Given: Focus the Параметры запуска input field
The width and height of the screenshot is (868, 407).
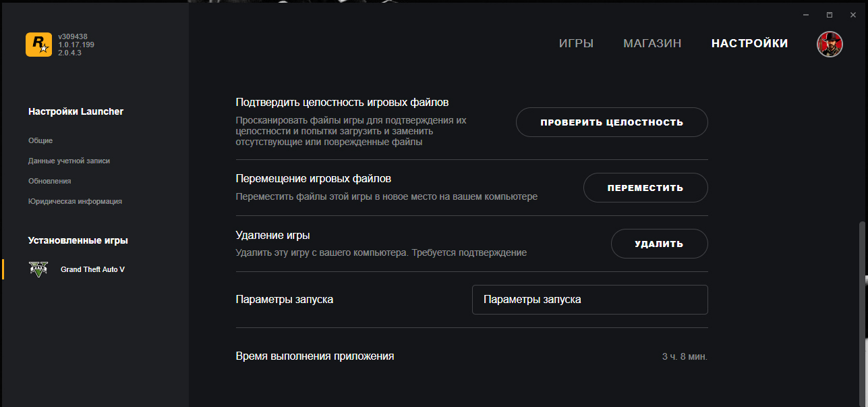Looking at the screenshot, I should pos(590,300).
